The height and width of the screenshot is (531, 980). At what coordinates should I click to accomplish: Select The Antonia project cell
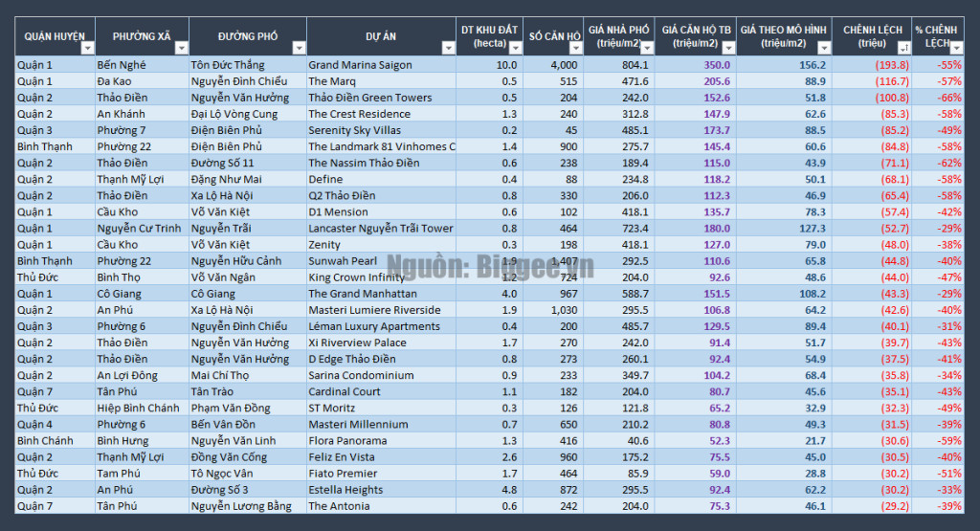[381, 505]
